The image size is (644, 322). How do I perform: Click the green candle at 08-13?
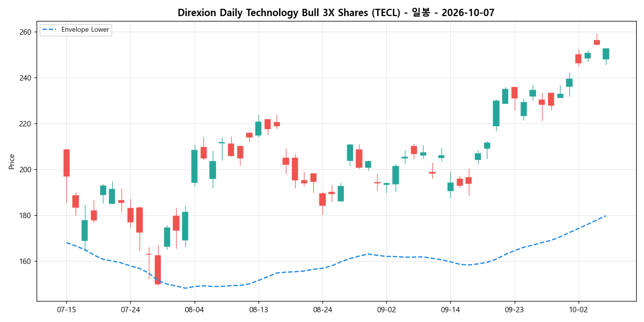click(258, 128)
